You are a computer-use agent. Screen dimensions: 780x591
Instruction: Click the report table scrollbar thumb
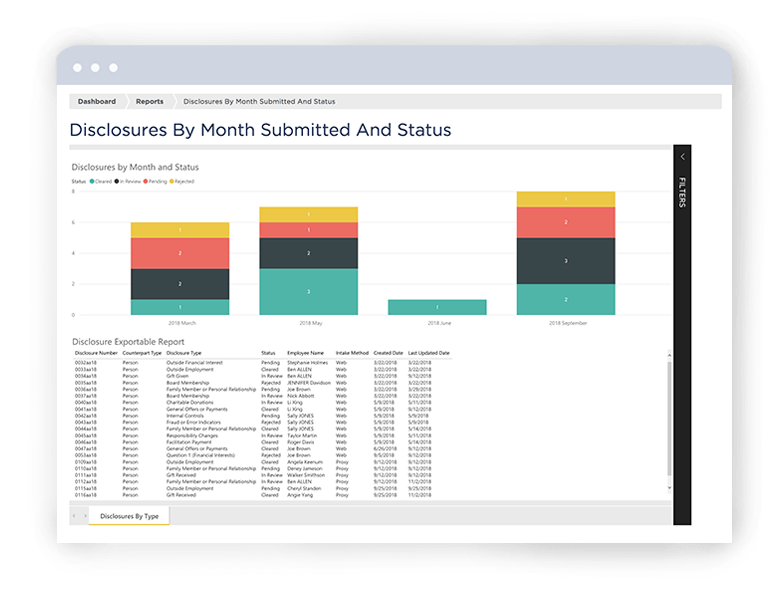[669, 418]
